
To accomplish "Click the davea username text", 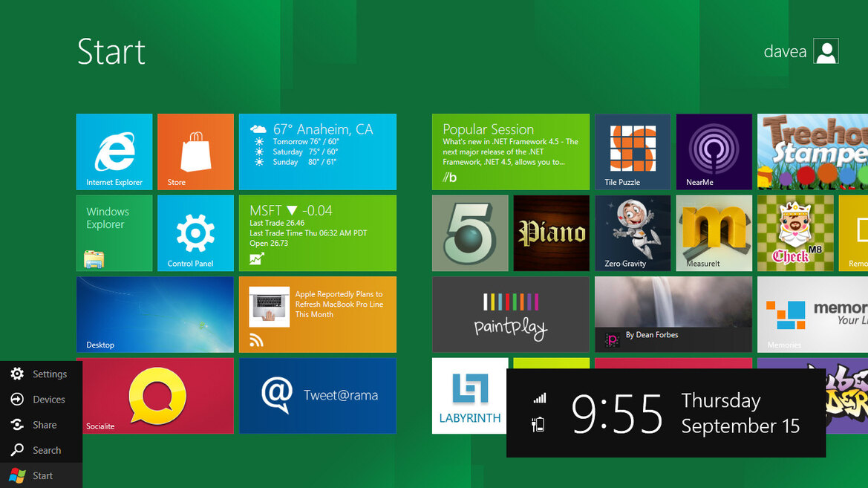I will 785,52.
